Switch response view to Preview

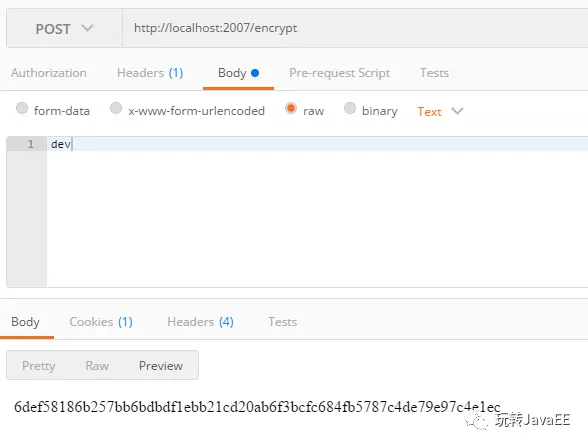click(x=161, y=365)
